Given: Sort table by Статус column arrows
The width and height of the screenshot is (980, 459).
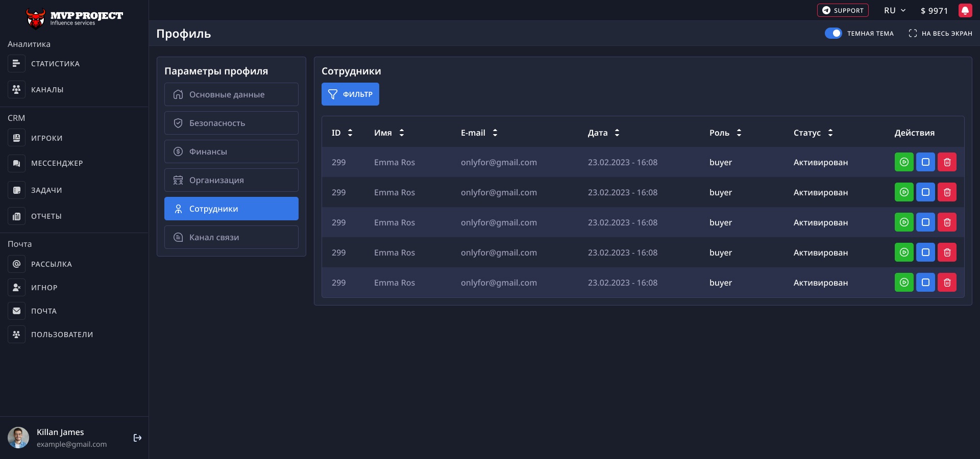Looking at the screenshot, I should tap(830, 133).
